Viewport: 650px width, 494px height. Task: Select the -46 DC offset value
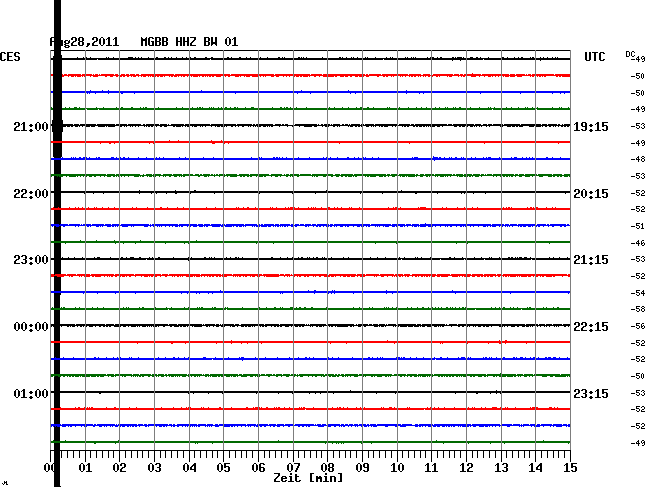click(x=638, y=243)
